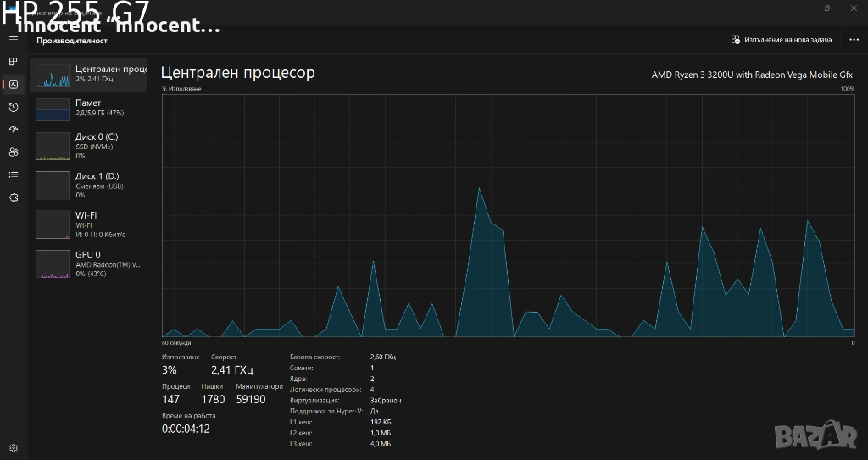This screenshot has height=460, width=868.
Task: Open the Processes page icon
Action: click(13, 62)
